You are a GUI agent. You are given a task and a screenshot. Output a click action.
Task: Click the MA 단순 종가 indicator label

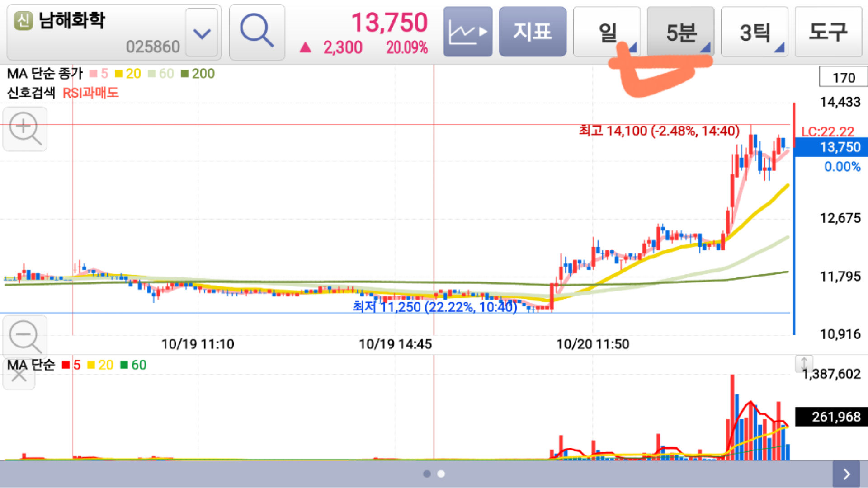45,73
